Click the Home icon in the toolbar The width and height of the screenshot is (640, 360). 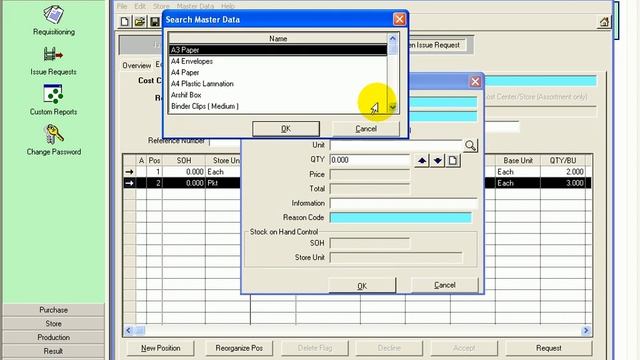click(x=604, y=22)
